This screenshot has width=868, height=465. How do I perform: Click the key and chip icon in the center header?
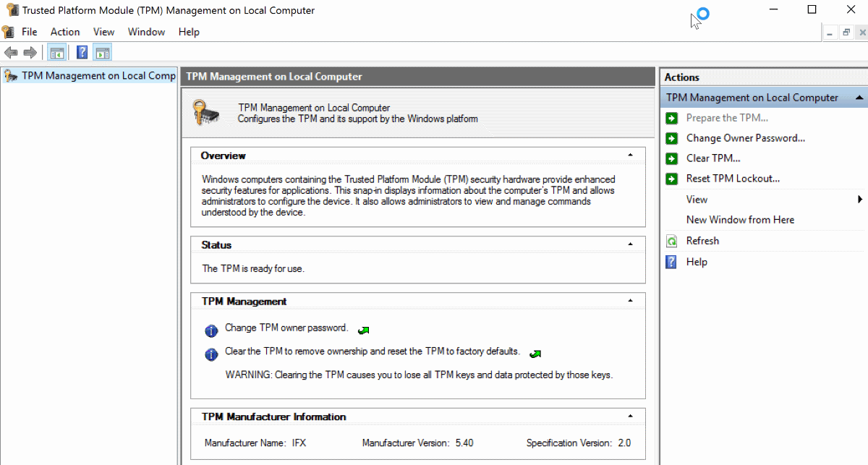click(205, 112)
